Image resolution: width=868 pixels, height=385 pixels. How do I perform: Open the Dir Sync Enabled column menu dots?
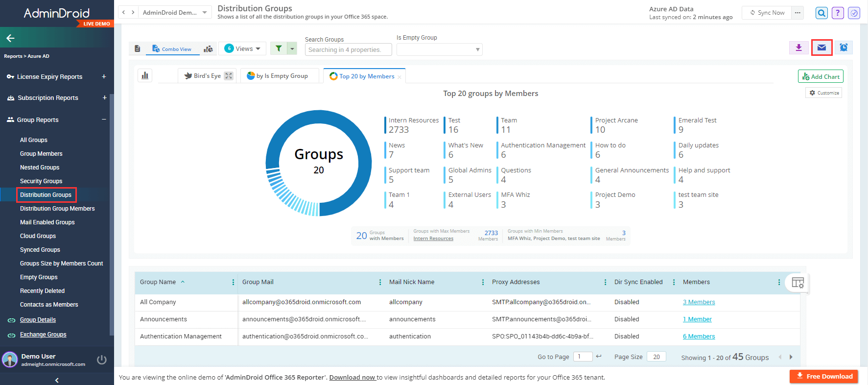point(674,282)
